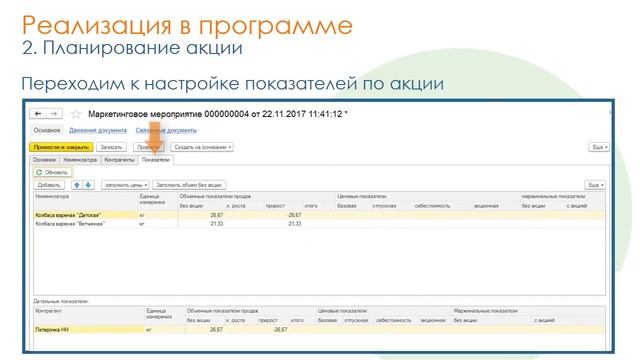Click -26,67 in the Пятерочка НН row

[x=280, y=329]
